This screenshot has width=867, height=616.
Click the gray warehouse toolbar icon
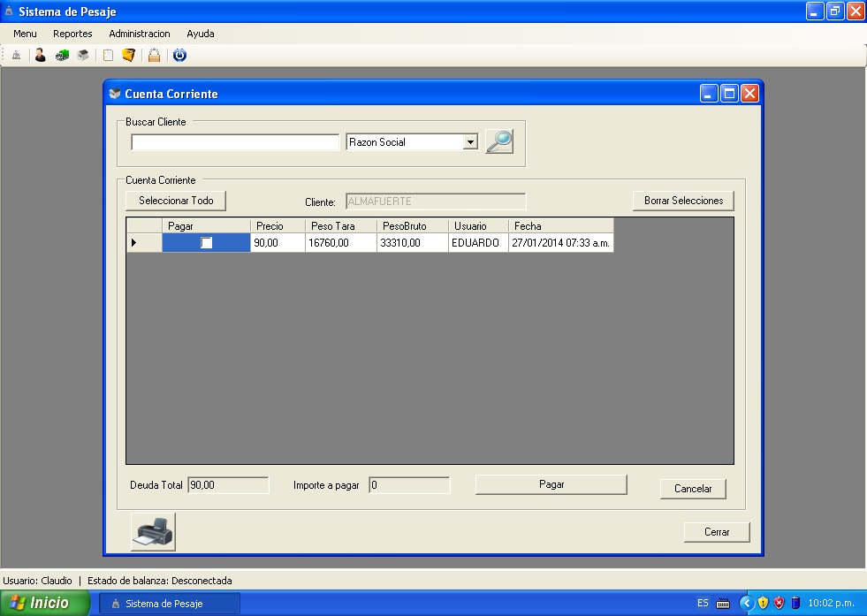click(83, 55)
